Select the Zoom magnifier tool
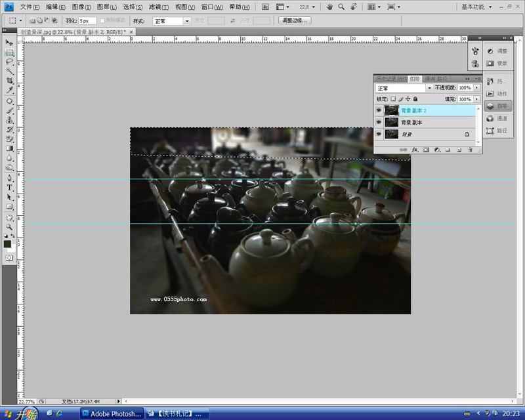This screenshot has width=525, height=420. pos(9,226)
